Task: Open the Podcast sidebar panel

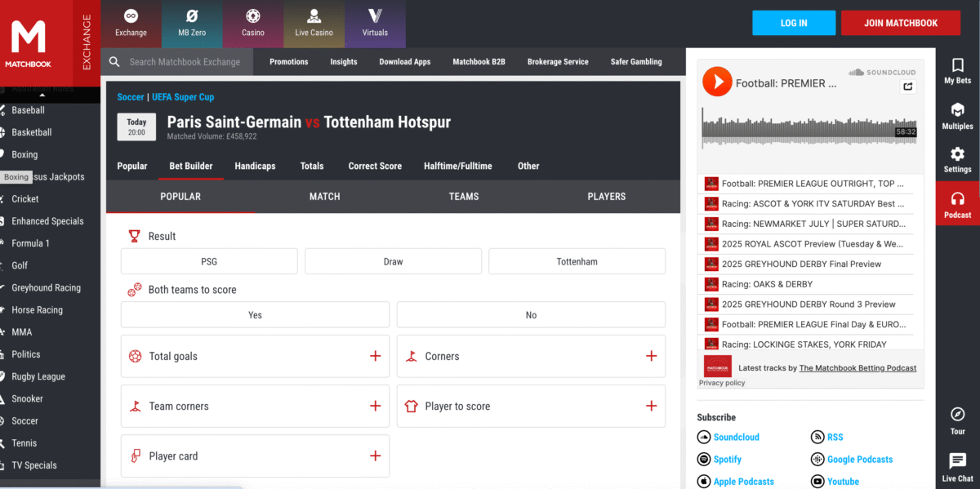Action: point(958,204)
